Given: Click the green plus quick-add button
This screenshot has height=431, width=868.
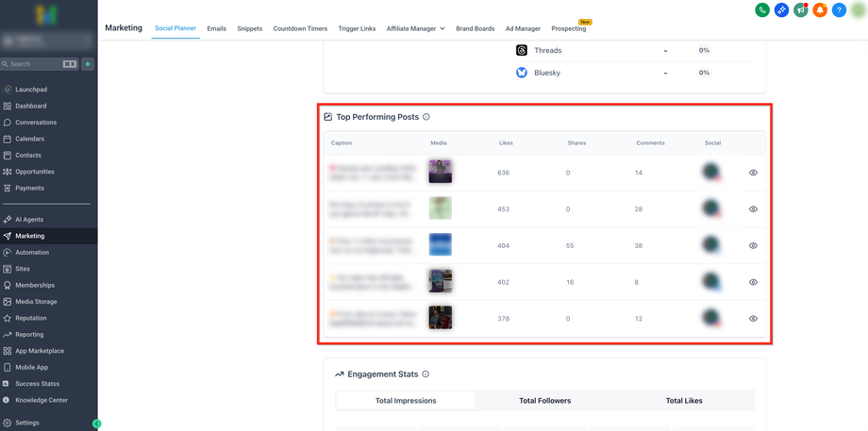Looking at the screenshot, I should click(88, 64).
